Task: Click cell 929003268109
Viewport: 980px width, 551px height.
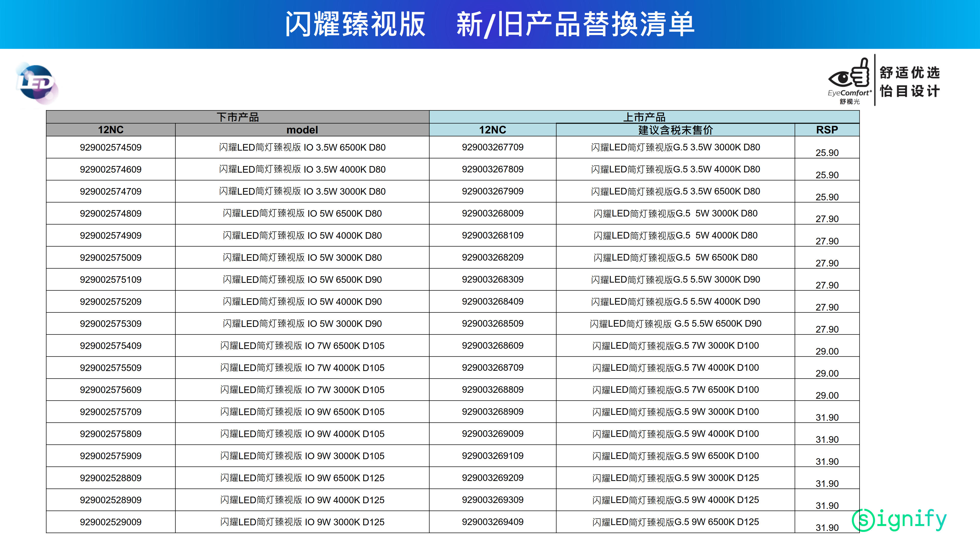Action: click(493, 236)
